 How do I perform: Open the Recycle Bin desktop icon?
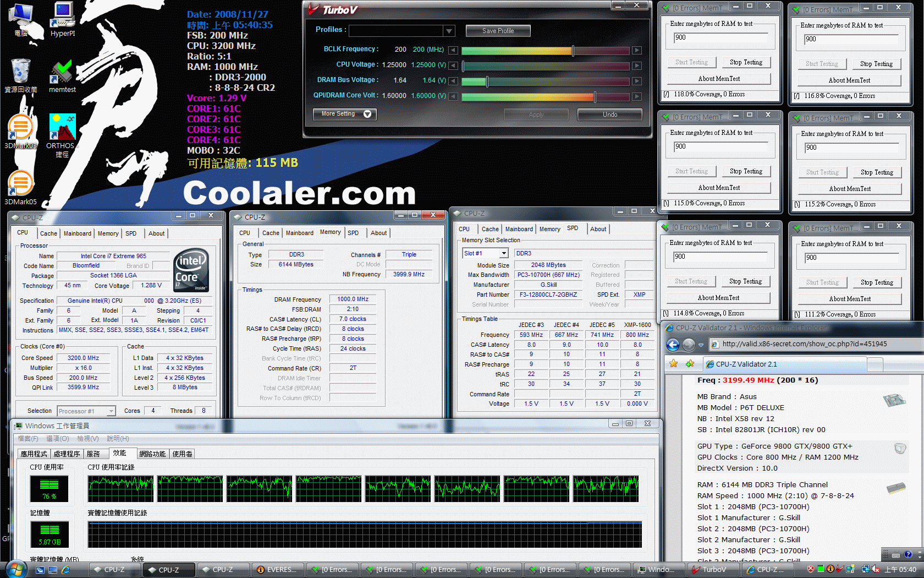click(20, 75)
